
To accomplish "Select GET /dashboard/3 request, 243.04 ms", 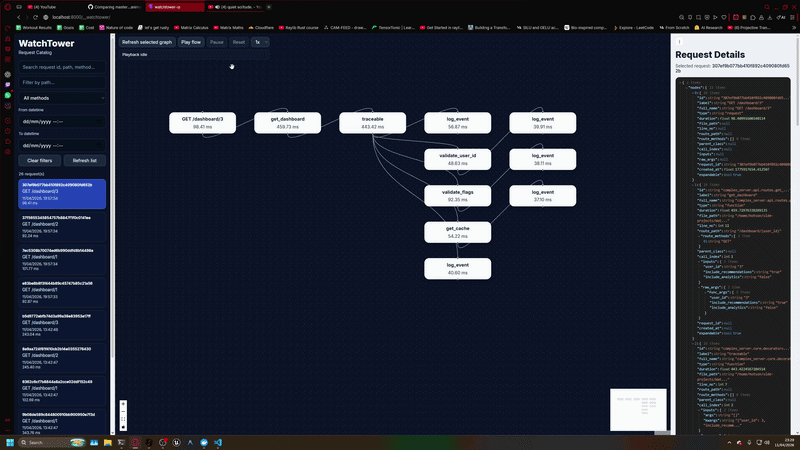I will tap(62, 325).
